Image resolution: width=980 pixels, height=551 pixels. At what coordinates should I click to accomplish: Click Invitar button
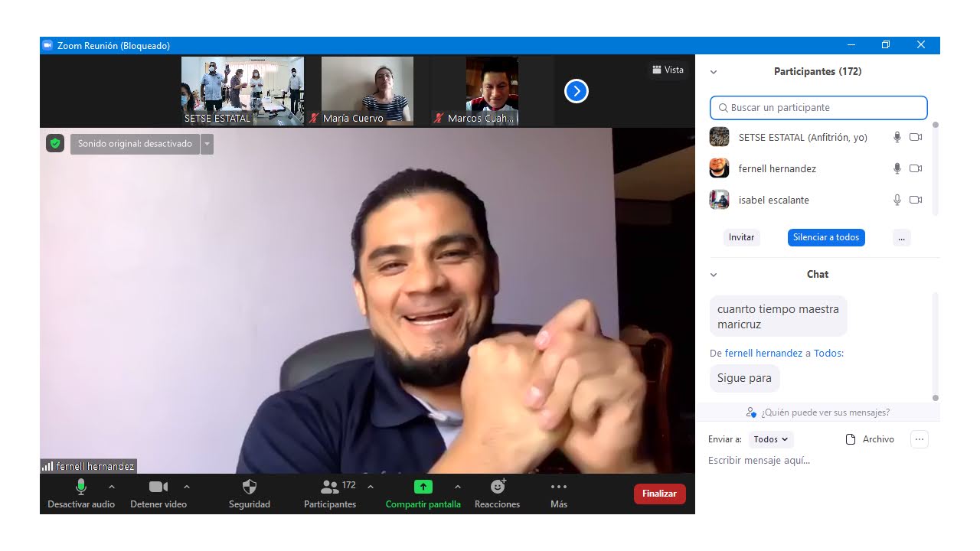741,237
